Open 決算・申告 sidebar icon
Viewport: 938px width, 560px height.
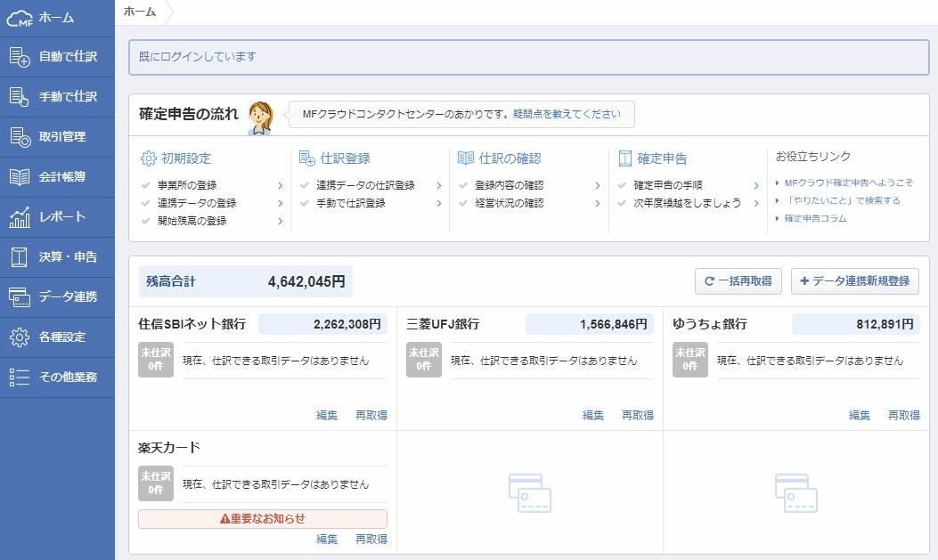[20, 257]
